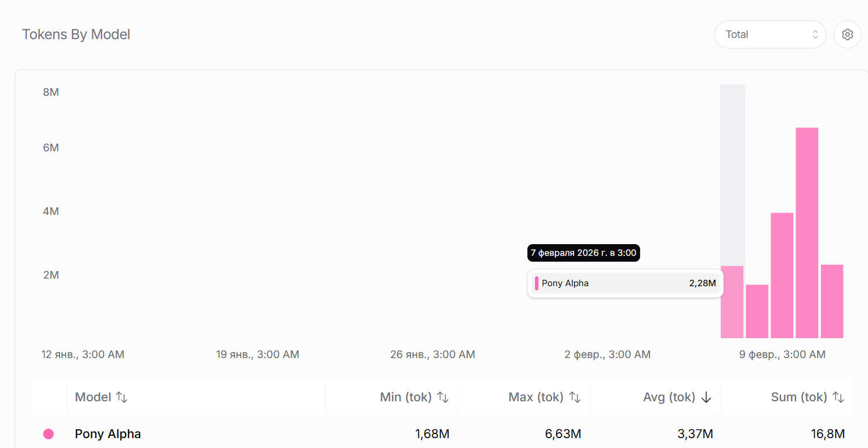
Task: Click sort arrows next to Sum (tok)
Action: point(838,397)
